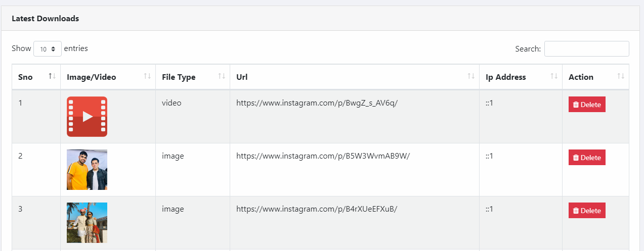Delete the second row image entry
The image size is (644, 251).
(x=587, y=158)
